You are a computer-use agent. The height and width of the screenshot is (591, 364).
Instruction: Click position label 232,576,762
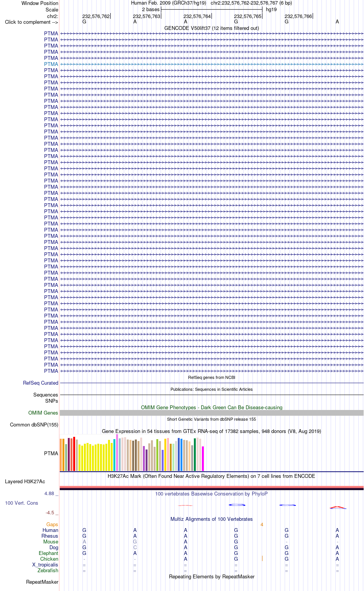[x=96, y=16]
